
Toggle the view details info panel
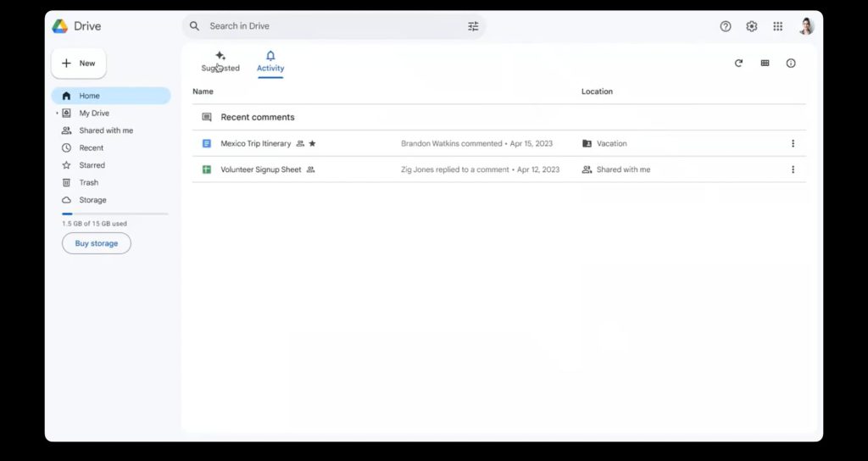(791, 64)
